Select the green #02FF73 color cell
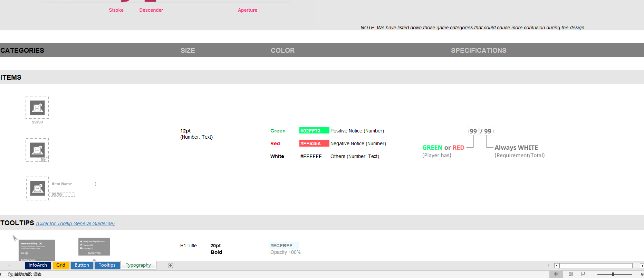 314,131
